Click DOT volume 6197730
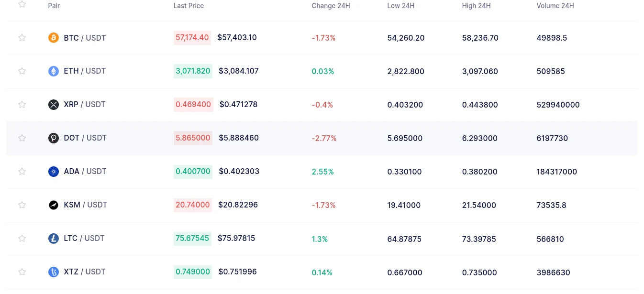 click(552, 139)
